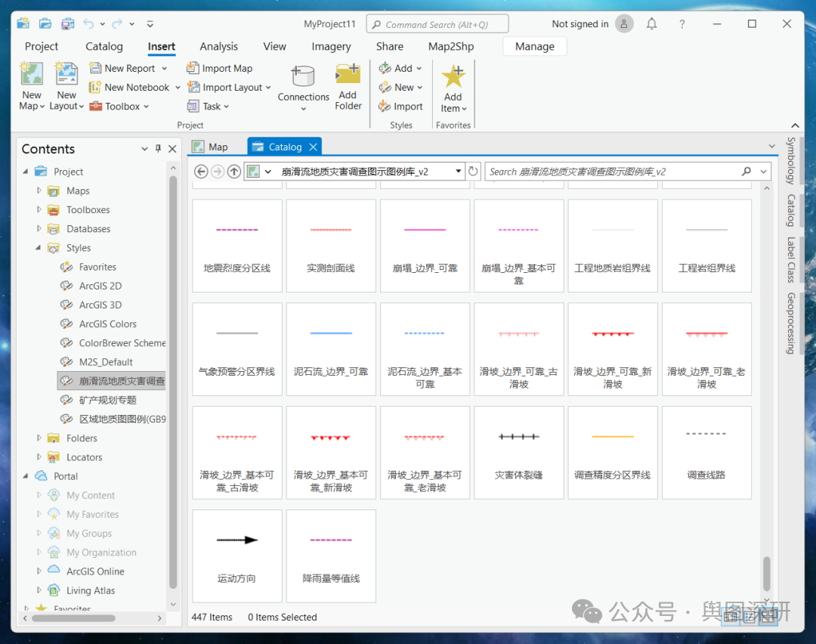Click the New Map icon
Screen dimensions: 816x644
click(32, 74)
